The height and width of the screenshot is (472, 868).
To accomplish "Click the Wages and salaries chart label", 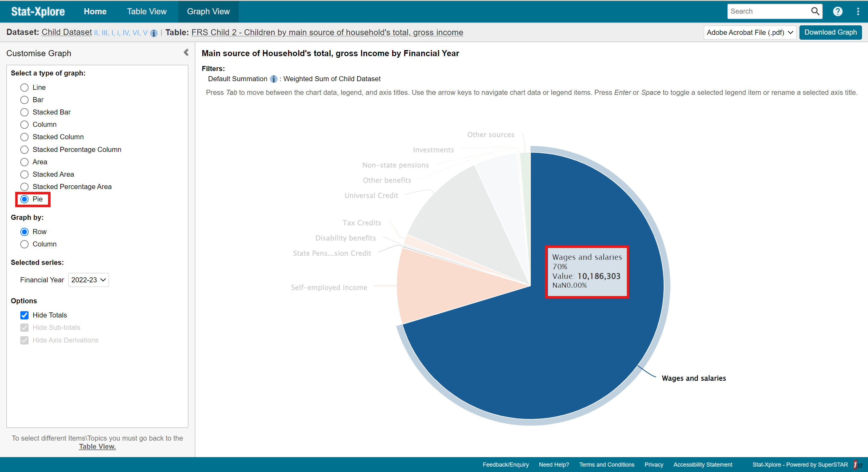I will coord(694,378).
